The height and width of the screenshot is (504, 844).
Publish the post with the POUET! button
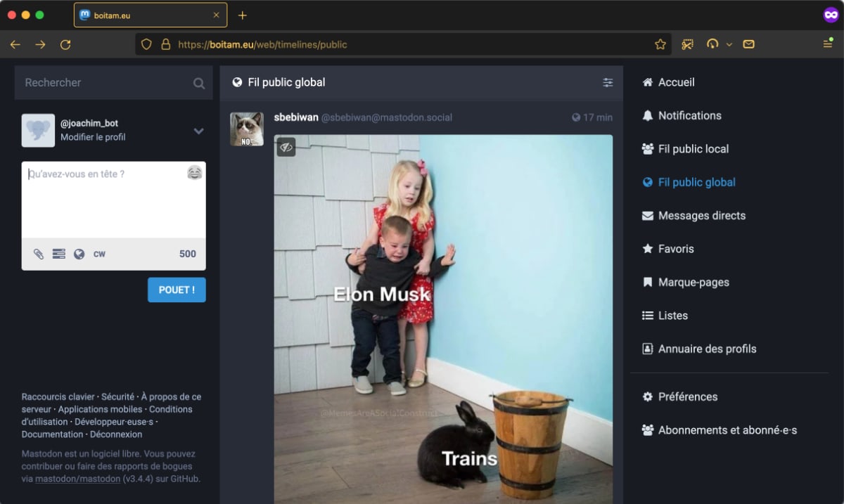tap(177, 290)
